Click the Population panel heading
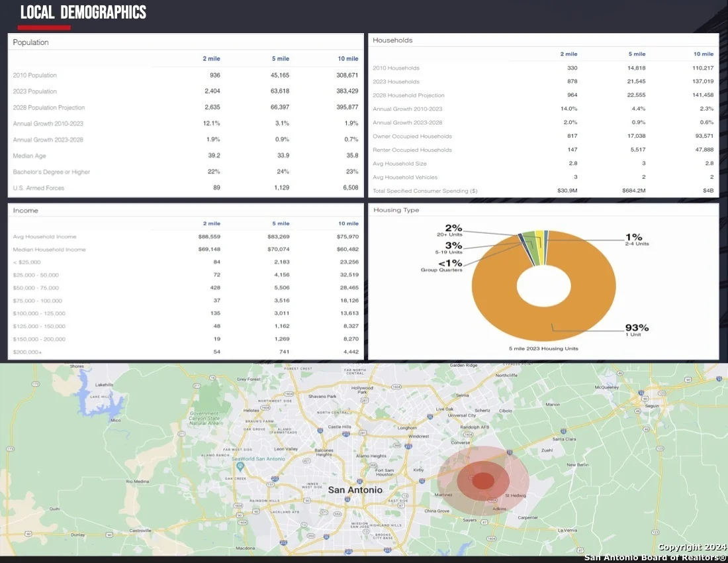The image size is (728, 563). (x=30, y=42)
